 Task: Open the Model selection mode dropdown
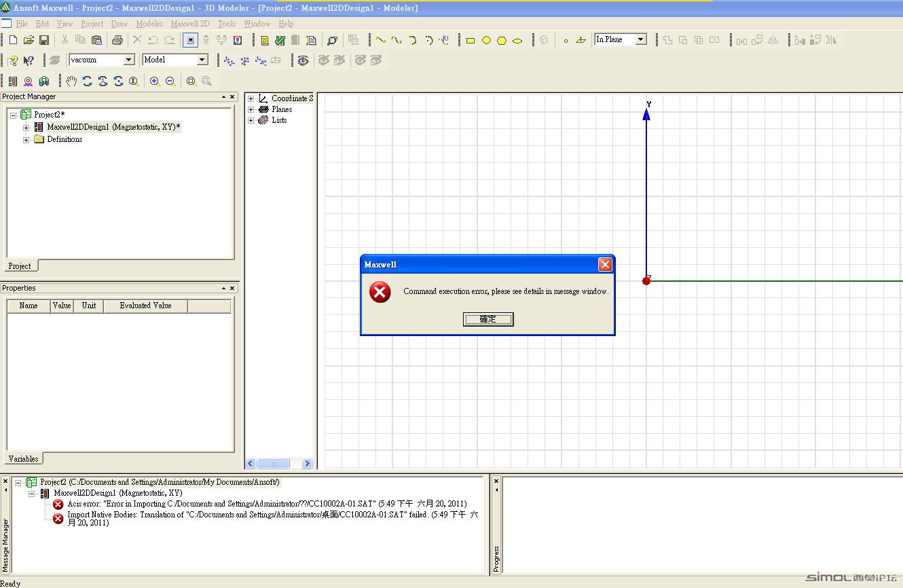point(202,60)
